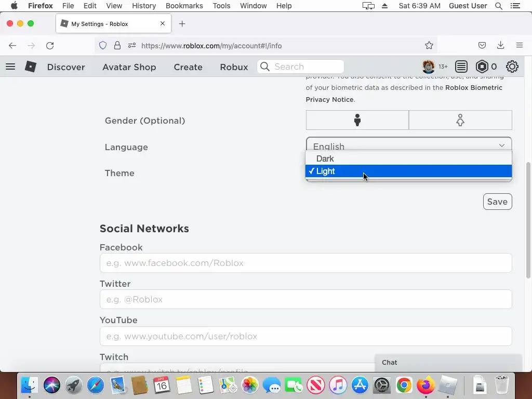Viewport: 532px width, 399px height.
Task: Choose Light from the theme list
Action: coord(408,171)
